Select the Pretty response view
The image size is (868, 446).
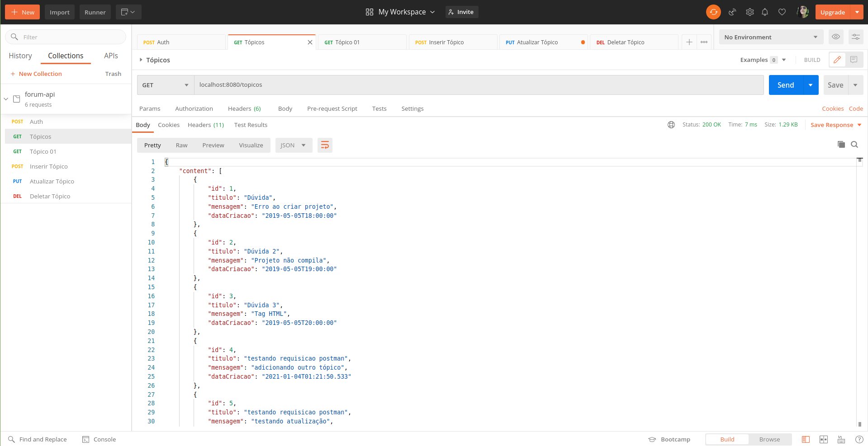[x=152, y=145]
